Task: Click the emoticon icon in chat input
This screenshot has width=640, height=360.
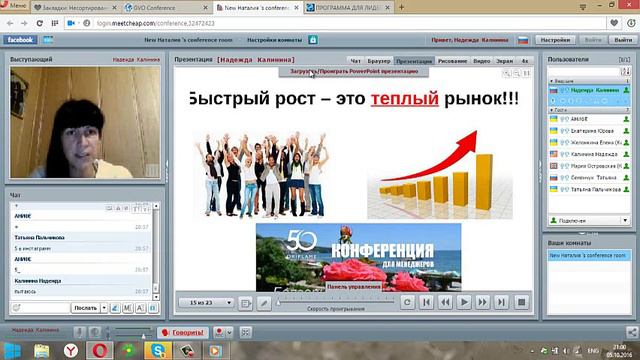Action: pos(16,308)
